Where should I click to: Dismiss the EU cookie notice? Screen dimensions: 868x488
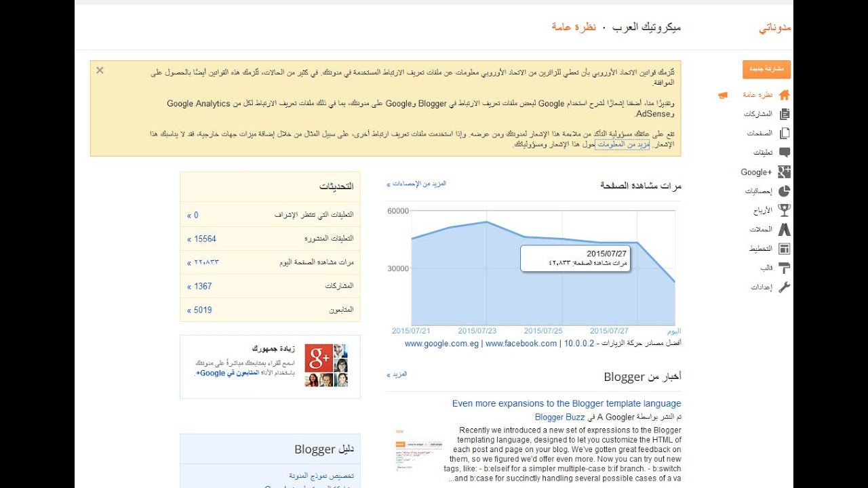click(x=100, y=70)
